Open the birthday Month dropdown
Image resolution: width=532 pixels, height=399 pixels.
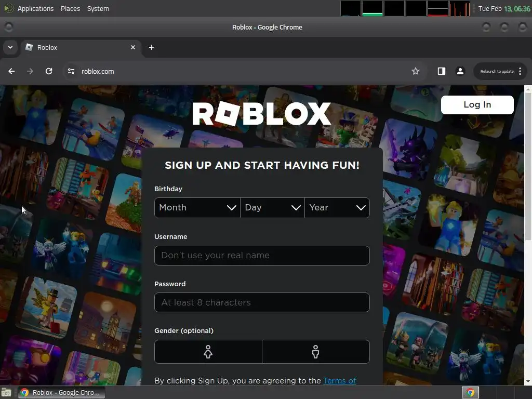197,208
